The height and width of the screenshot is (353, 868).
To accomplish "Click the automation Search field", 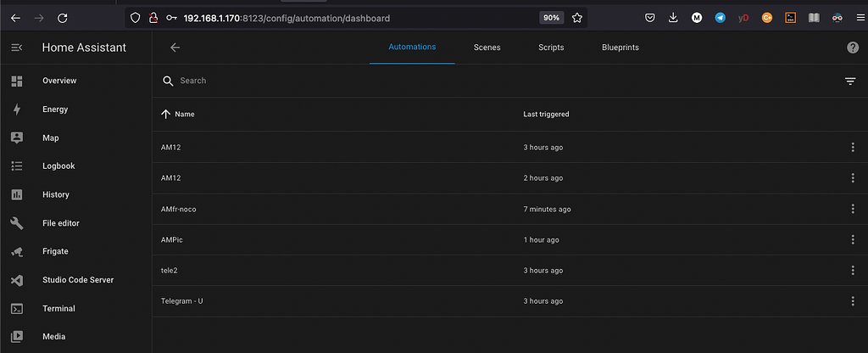I will tap(424, 81).
